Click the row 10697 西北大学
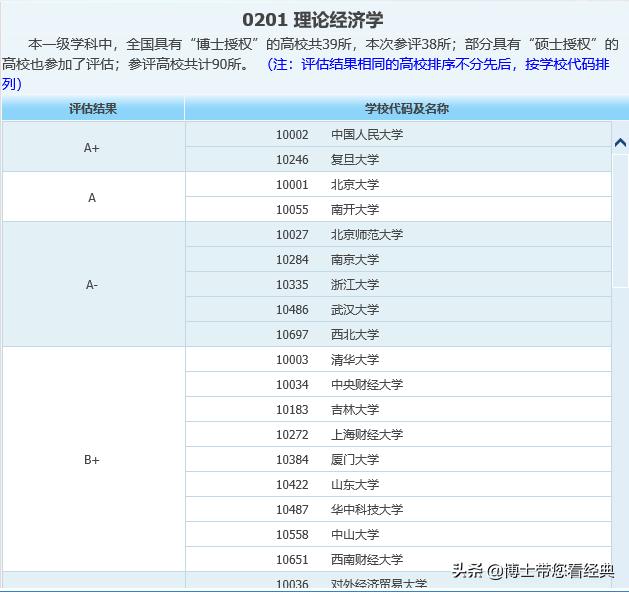Image resolution: width=629 pixels, height=593 pixels. click(x=398, y=334)
